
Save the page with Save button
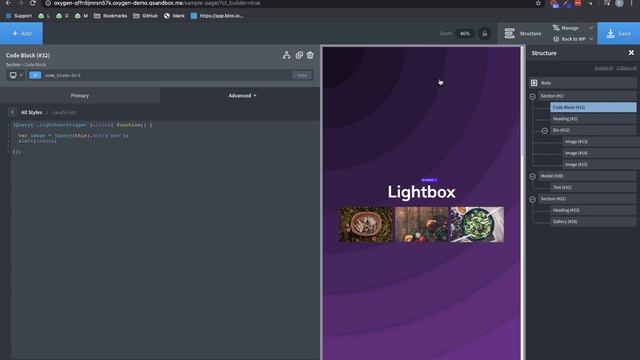618,33
